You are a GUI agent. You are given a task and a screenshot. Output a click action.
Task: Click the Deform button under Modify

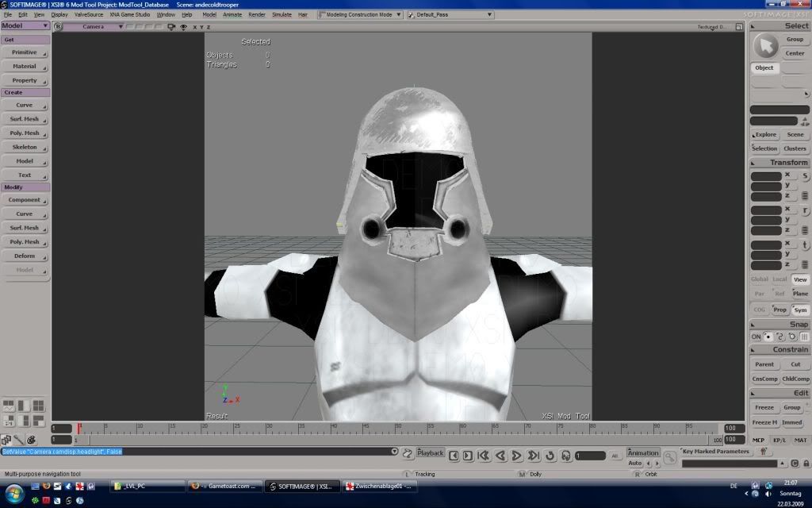[25, 256]
